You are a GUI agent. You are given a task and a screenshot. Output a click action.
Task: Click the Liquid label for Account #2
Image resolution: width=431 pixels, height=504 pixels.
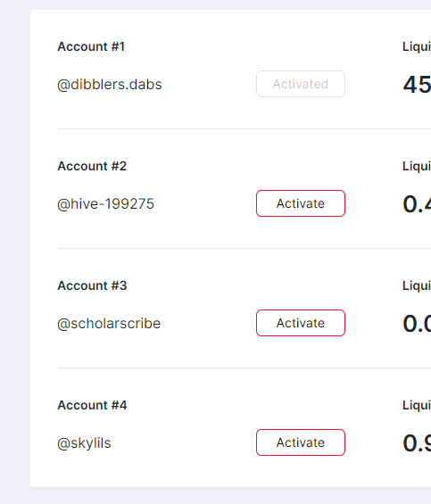point(417,167)
